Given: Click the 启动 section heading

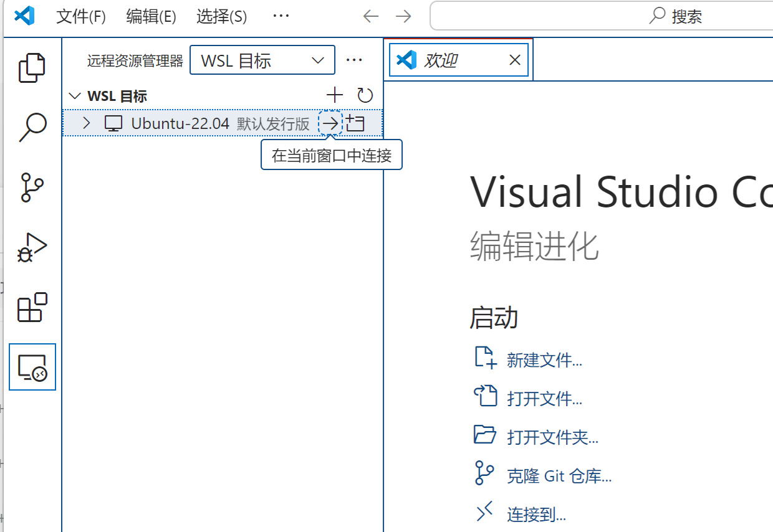Looking at the screenshot, I should click(x=494, y=318).
